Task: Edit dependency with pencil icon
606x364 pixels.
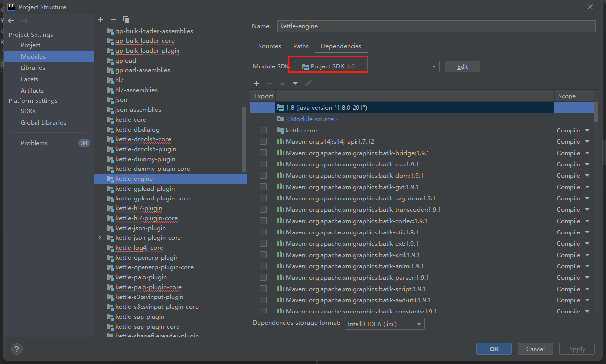Action: (x=308, y=83)
